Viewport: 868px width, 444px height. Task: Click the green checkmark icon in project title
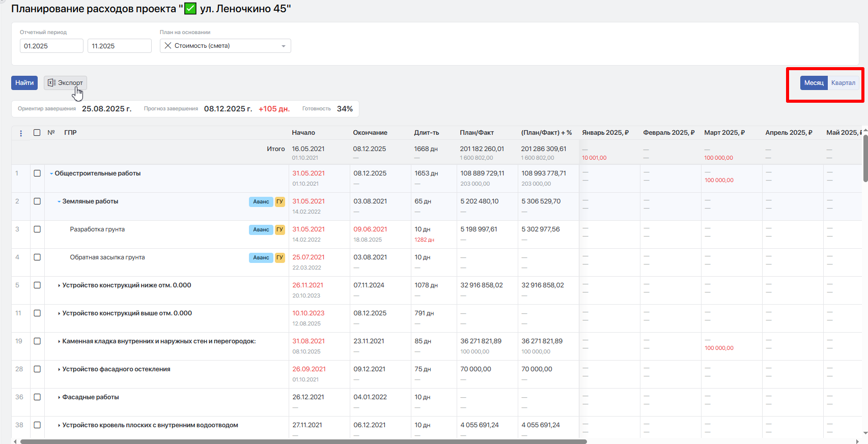click(x=190, y=9)
